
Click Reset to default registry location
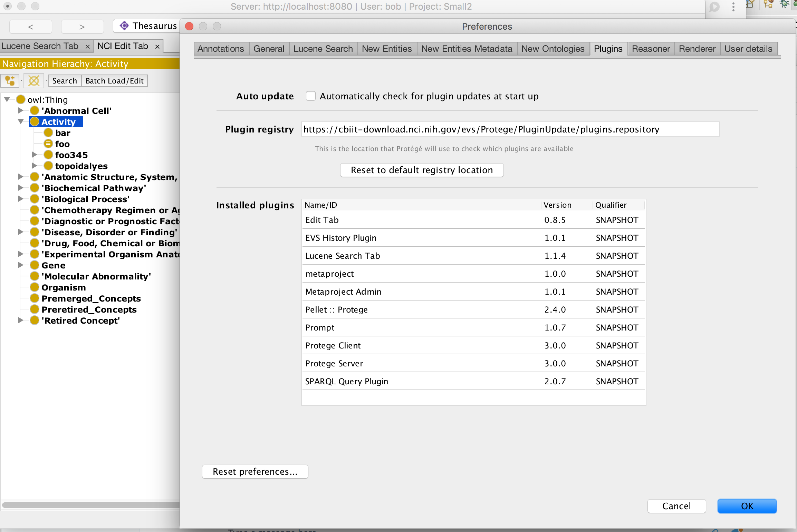pyautogui.click(x=422, y=170)
